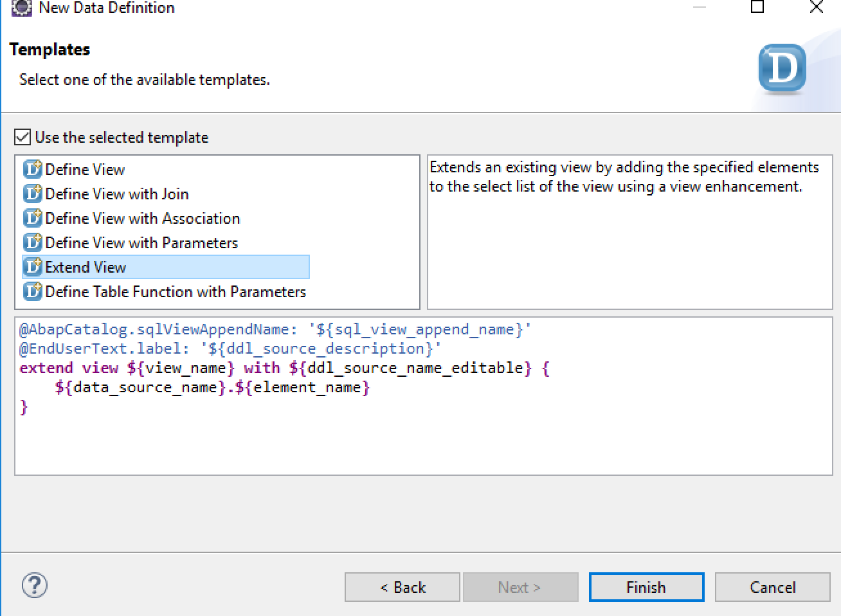Click the Templates heading text

click(x=50, y=50)
